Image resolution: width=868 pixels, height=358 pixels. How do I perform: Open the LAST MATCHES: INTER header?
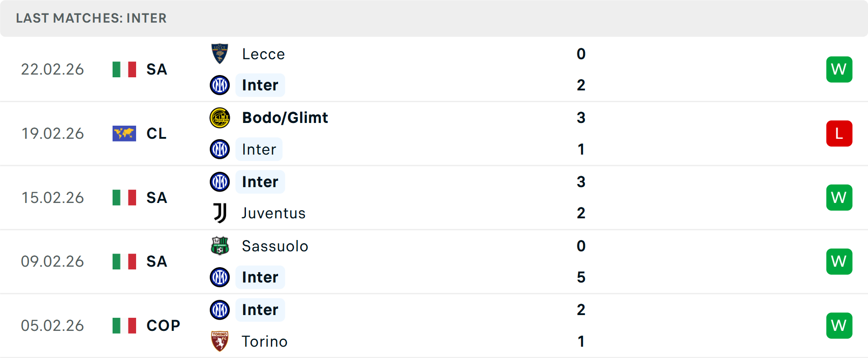coord(91,18)
